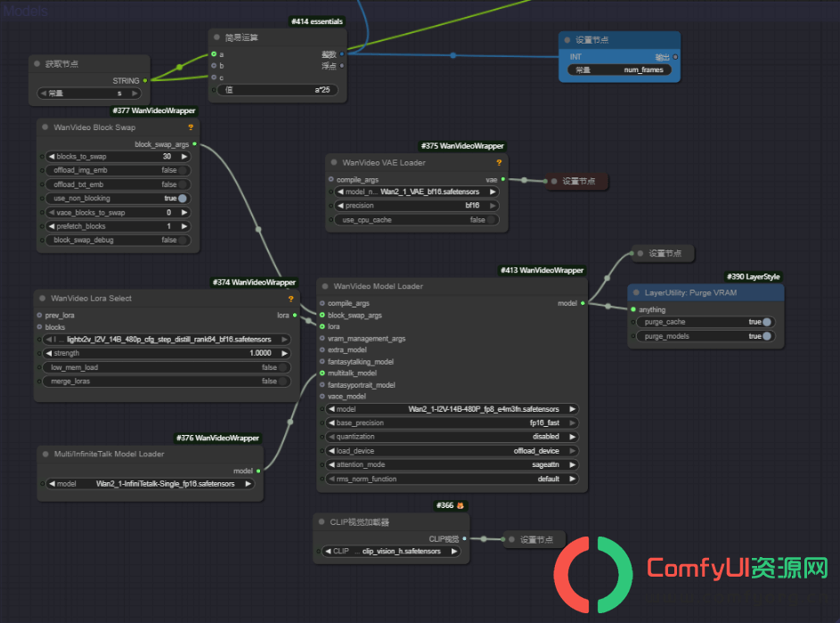Toggle block_swap_debug switch
The height and width of the screenshot is (623, 840).
pyautogui.click(x=182, y=240)
